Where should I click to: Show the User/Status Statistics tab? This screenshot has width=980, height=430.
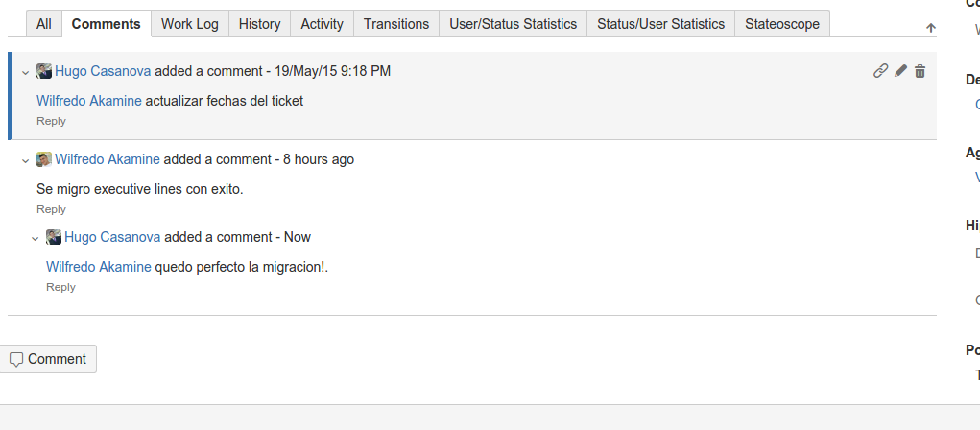(514, 24)
